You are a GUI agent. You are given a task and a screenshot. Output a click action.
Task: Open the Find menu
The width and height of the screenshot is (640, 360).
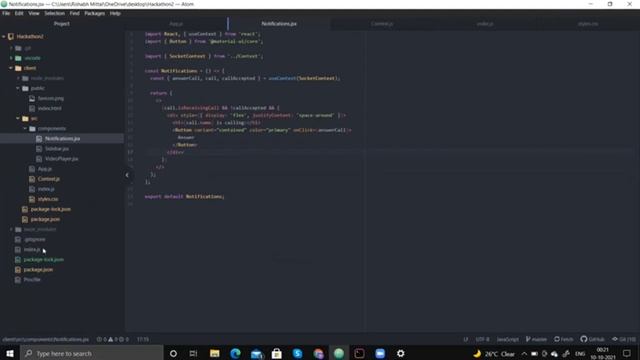coord(74,13)
